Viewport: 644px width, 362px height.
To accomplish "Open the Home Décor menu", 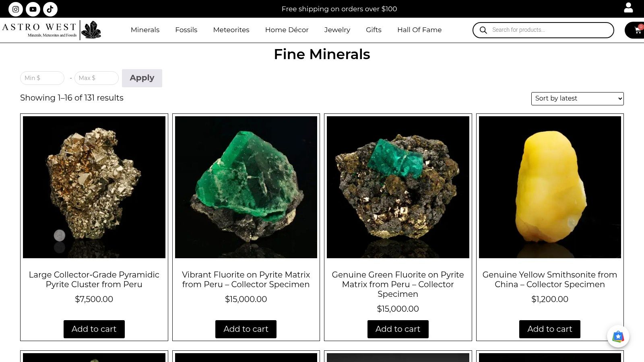I will tap(287, 30).
